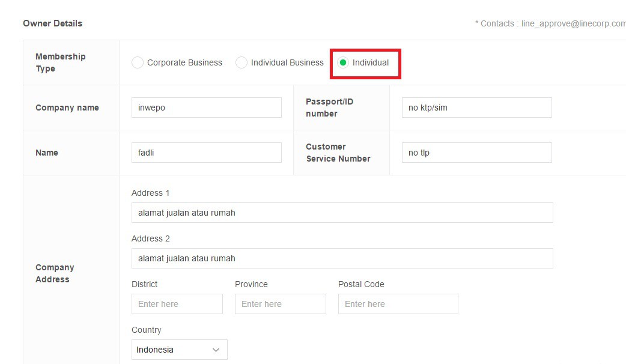Click the Country dropdown chevron arrow
The height and width of the screenshot is (364, 626).
click(216, 350)
